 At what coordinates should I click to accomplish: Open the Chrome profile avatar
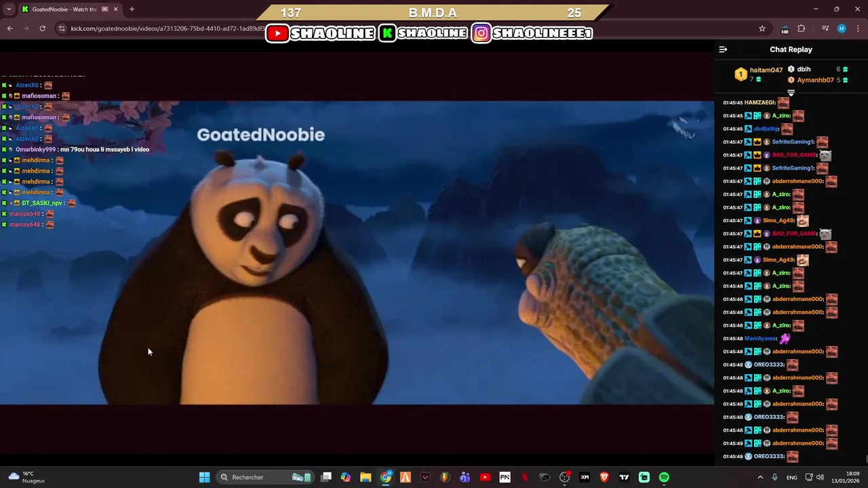pos(842,28)
